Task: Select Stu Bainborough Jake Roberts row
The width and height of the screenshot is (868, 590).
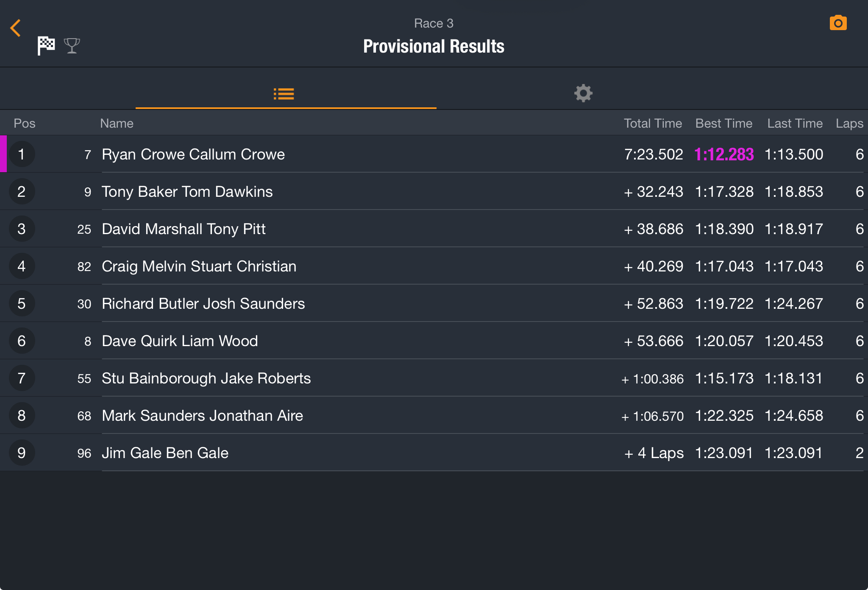Action: (x=434, y=378)
